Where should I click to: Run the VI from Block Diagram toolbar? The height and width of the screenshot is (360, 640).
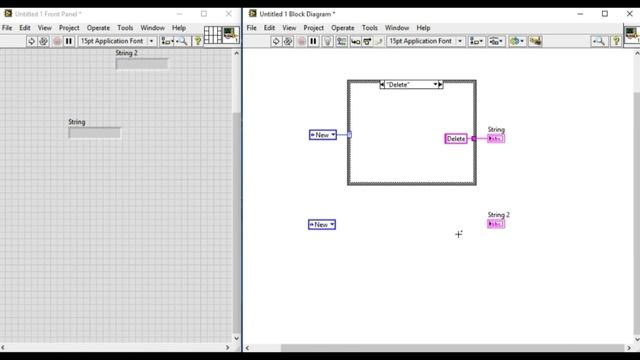(x=276, y=41)
